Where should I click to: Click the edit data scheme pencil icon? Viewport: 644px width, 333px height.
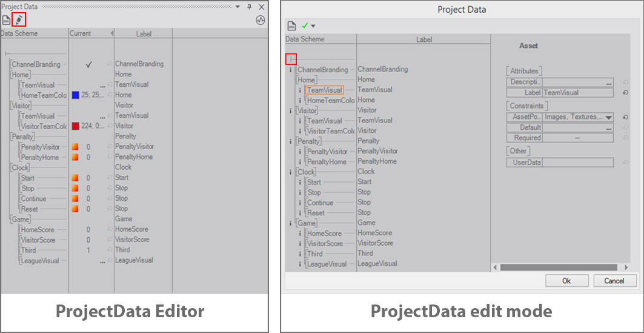click(x=19, y=19)
